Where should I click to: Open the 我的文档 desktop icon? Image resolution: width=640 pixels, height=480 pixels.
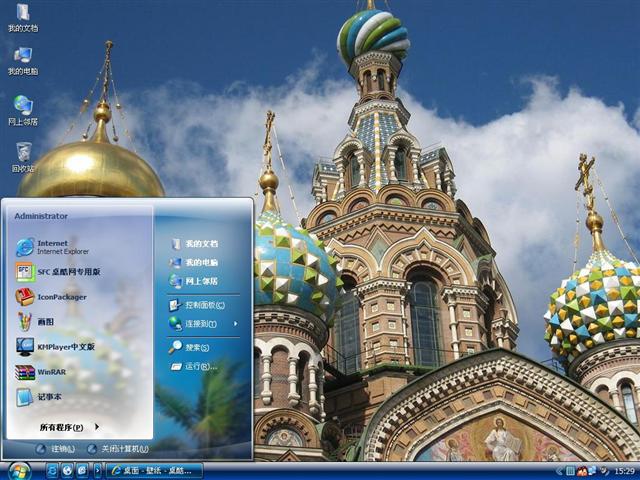coord(23,18)
